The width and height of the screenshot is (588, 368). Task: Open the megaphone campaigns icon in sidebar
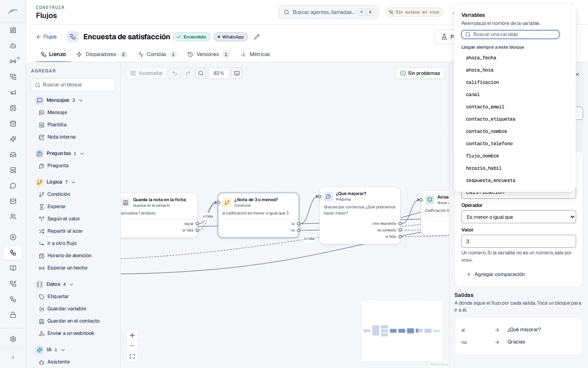(13, 92)
